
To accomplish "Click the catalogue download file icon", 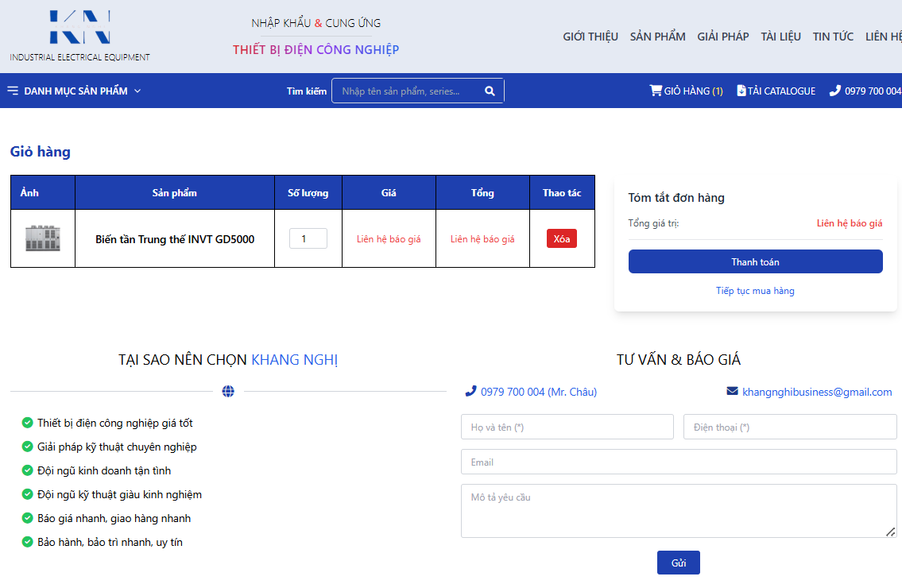I will click(x=741, y=91).
